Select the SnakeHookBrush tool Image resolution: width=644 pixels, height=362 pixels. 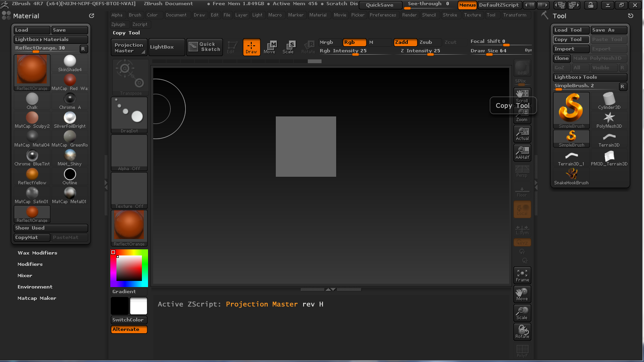571,177
